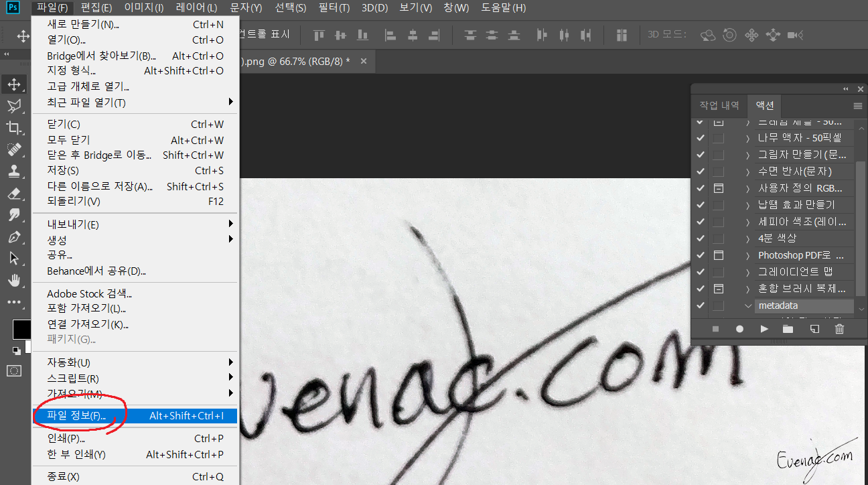Toggle the checkmark for 수면 반사(문자)

[701, 171]
